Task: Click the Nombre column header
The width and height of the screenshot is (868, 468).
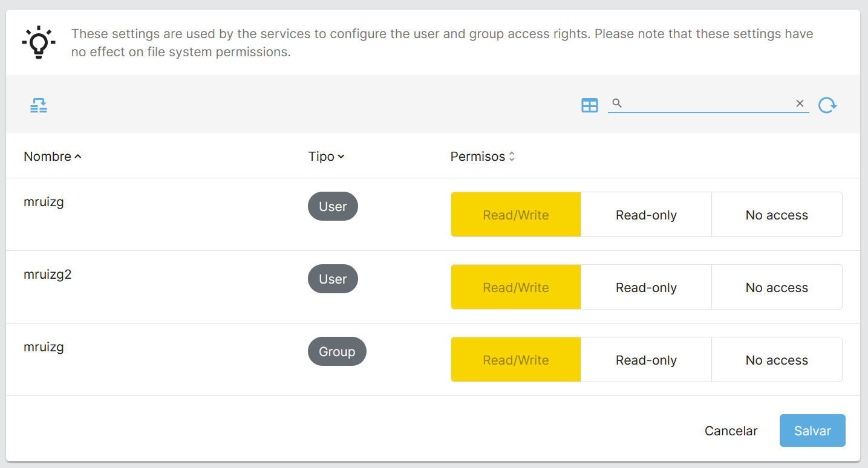Action: (x=47, y=157)
